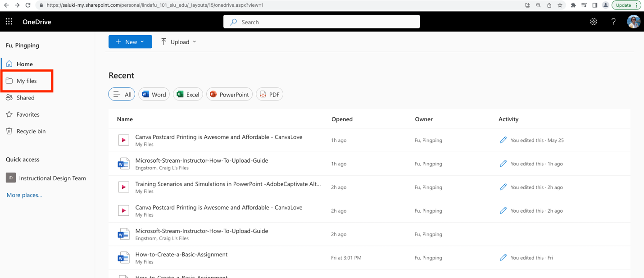Filter recent files by Word
This screenshot has width=644, height=278.
pos(154,94)
